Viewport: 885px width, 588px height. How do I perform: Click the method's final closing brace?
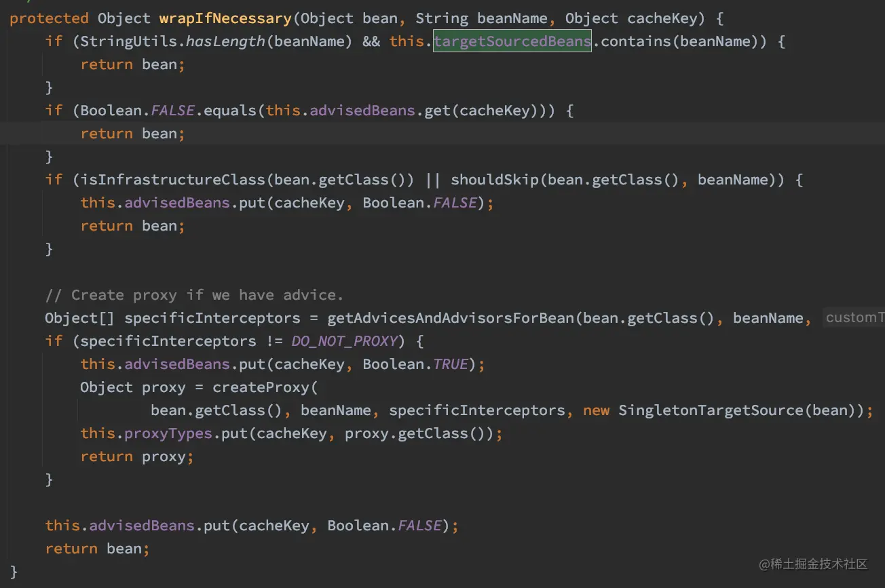click(x=14, y=572)
